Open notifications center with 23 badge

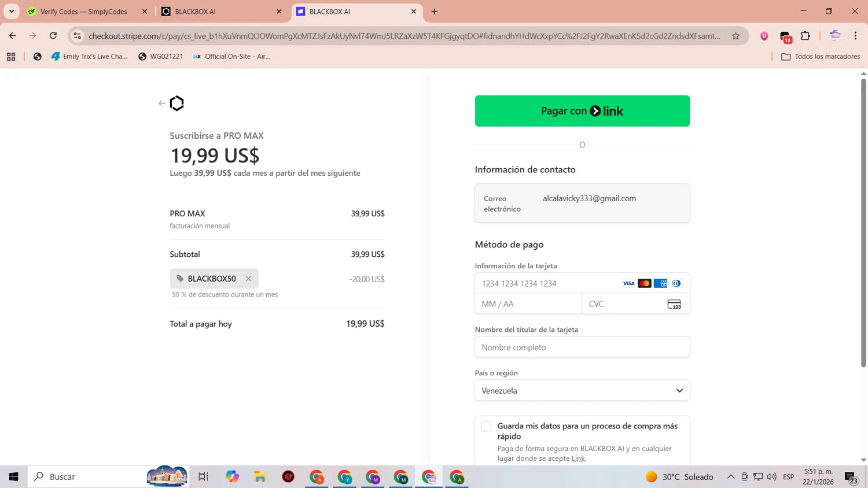pos(851,478)
